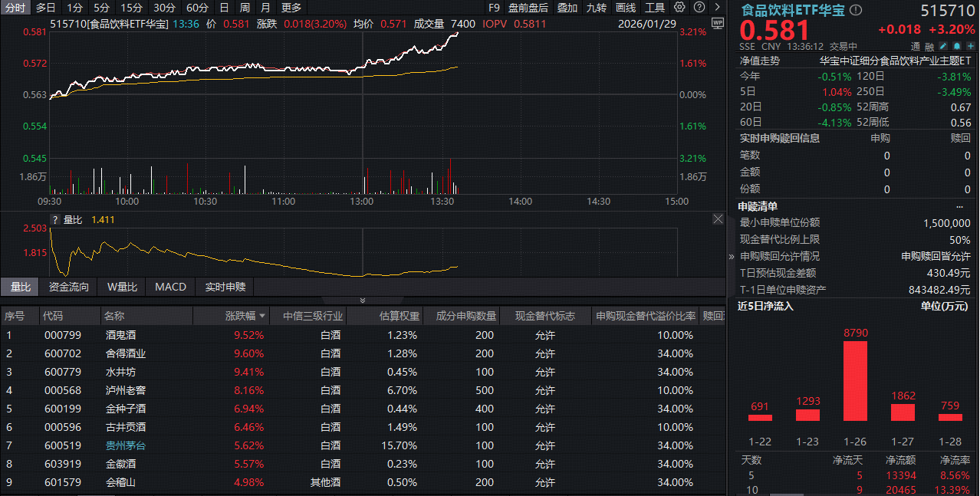Click the WP icon beside the chart date
Image resolution: width=980 pixels, height=496 pixels.
(717, 23)
